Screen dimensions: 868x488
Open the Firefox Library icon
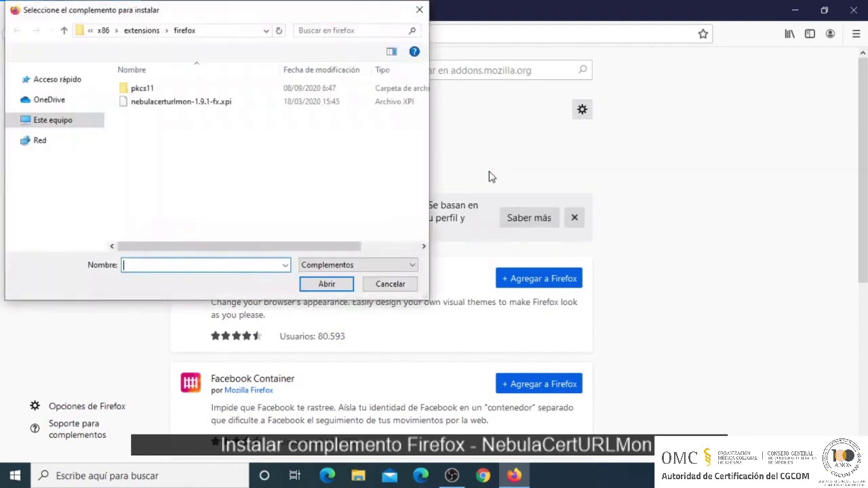790,34
